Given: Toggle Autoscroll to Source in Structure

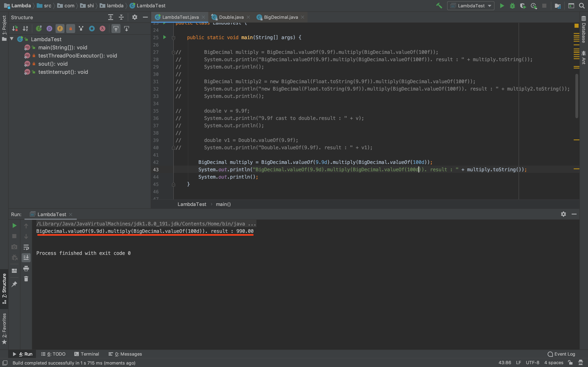Looking at the screenshot, I should point(116,29).
